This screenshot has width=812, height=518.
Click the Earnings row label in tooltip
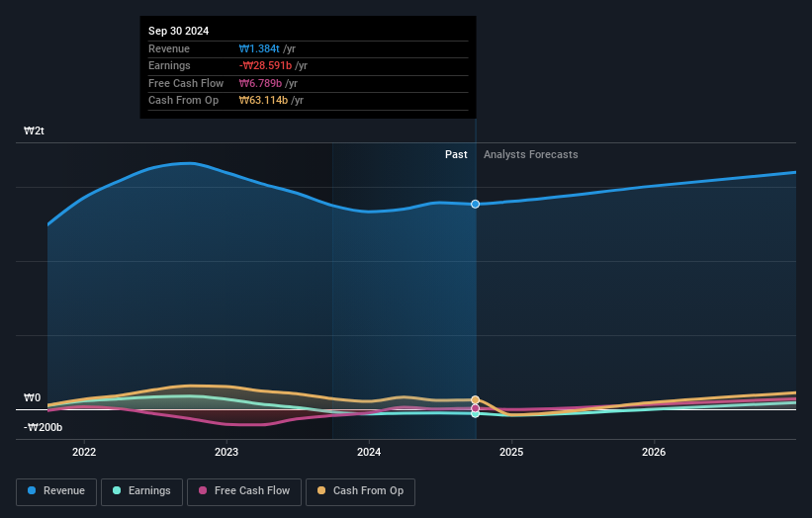(x=169, y=65)
